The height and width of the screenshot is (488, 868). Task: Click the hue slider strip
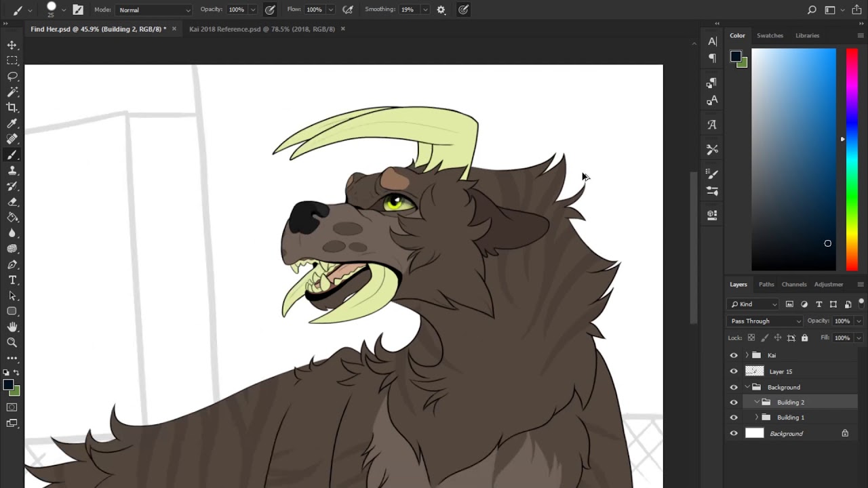click(x=851, y=159)
